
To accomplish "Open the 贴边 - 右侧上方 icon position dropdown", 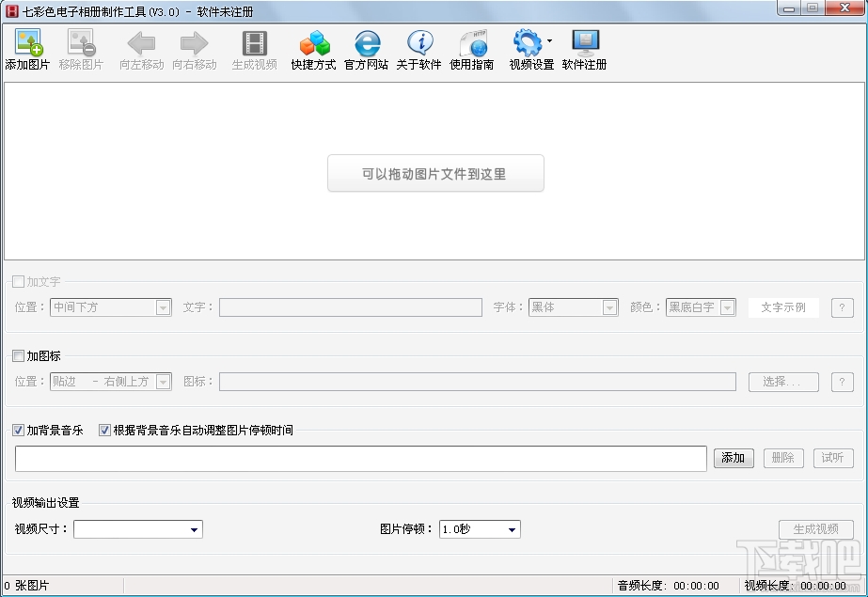I will coord(111,381).
